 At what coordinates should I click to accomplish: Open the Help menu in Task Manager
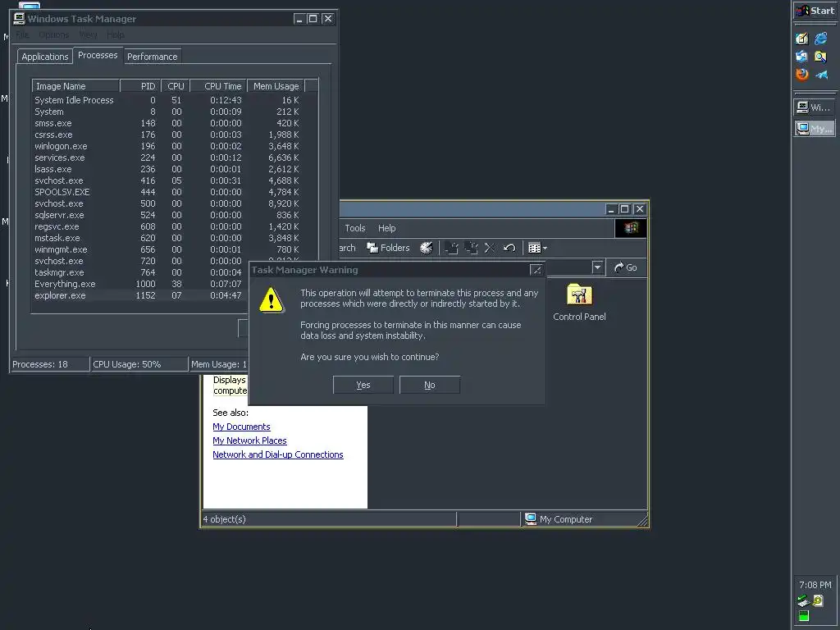[x=115, y=34]
